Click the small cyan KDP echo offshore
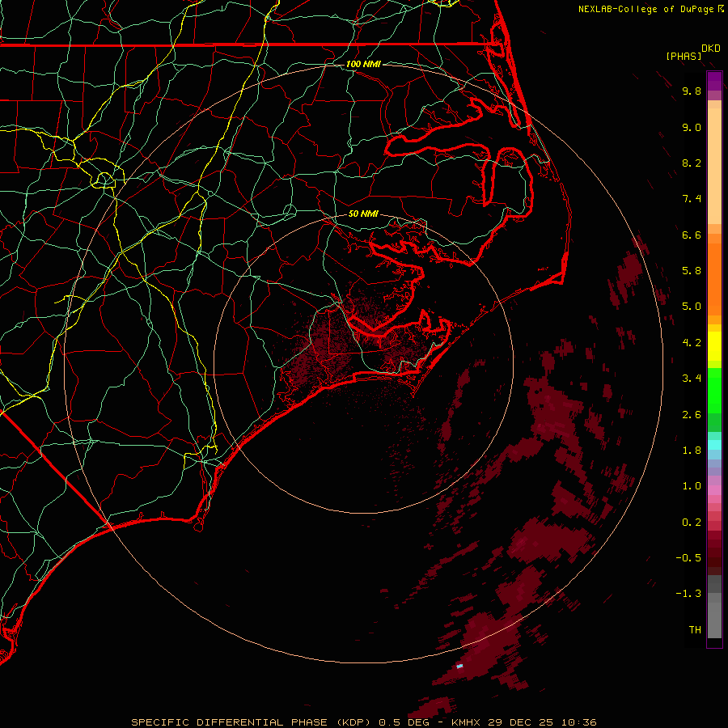 (459, 667)
